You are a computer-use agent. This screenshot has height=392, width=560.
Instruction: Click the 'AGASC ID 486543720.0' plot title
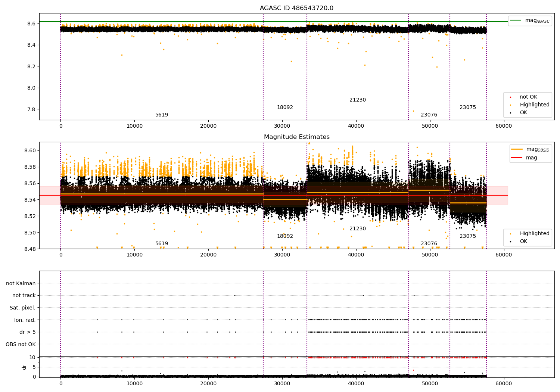[296, 8]
